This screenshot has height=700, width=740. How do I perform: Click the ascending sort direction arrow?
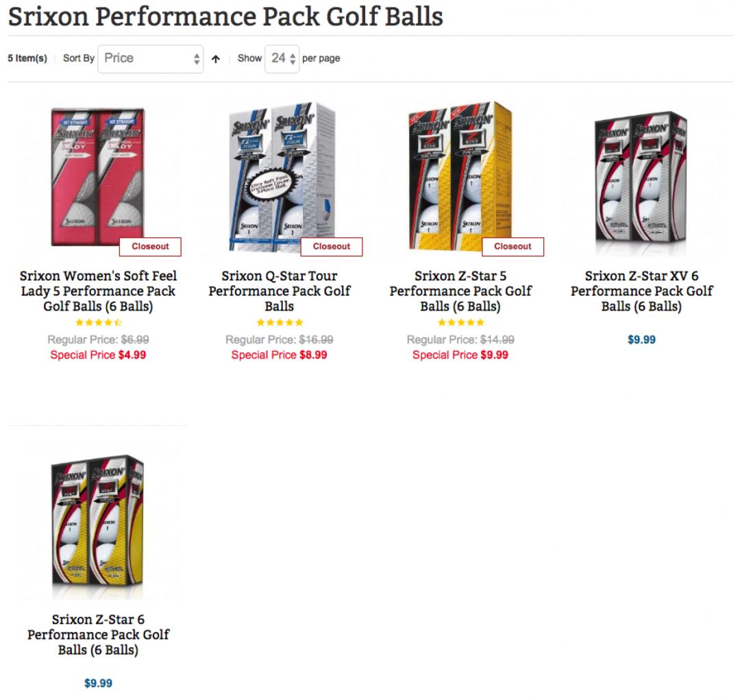[216, 59]
